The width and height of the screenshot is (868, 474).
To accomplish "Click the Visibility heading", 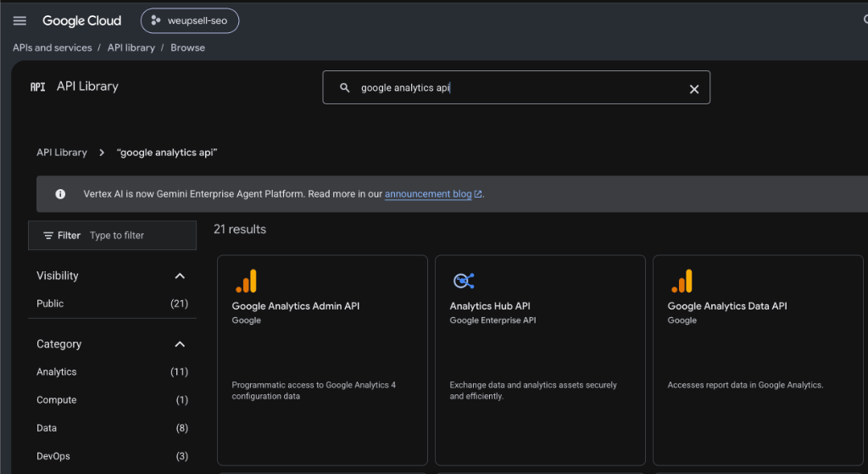I will [x=58, y=276].
